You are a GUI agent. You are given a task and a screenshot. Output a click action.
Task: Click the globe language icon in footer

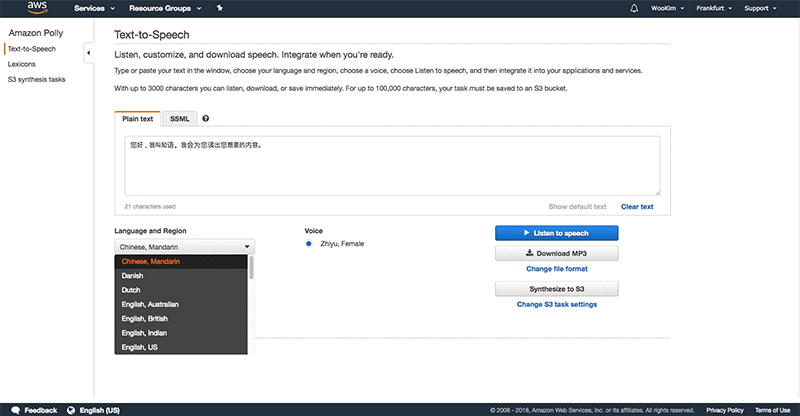pos(70,410)
